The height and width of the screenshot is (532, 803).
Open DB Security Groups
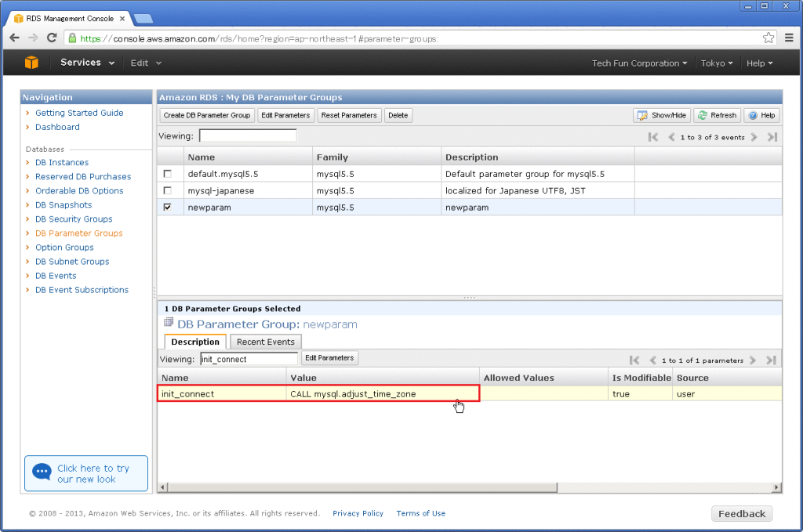74,219
